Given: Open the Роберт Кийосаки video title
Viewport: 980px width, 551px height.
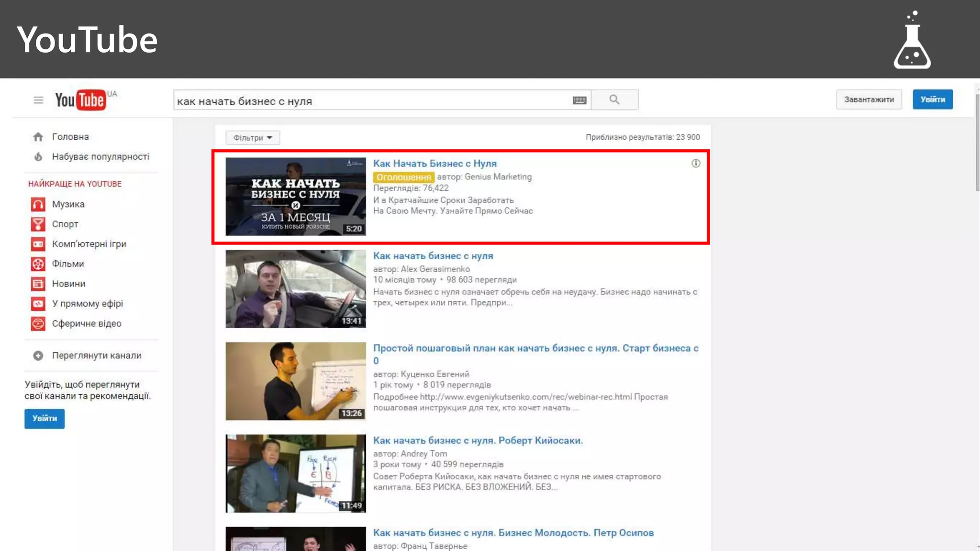Looking at the screenshot, I should [478, 441].
